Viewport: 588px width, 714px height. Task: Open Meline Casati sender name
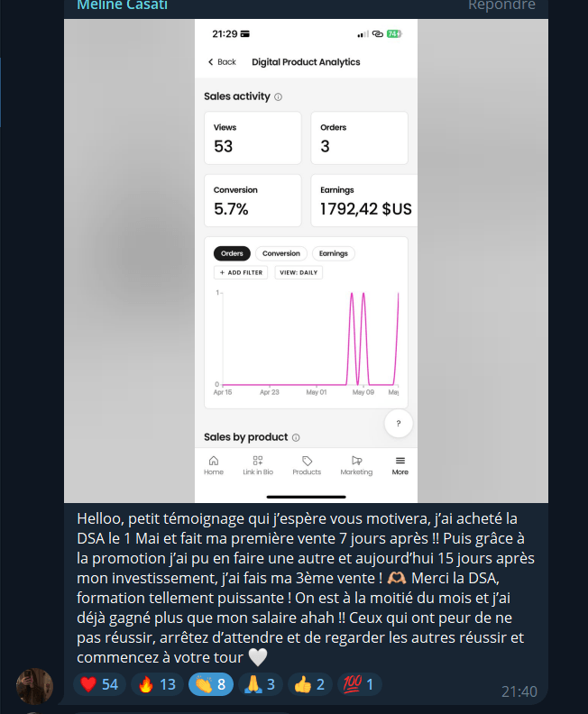pos(122,5)
